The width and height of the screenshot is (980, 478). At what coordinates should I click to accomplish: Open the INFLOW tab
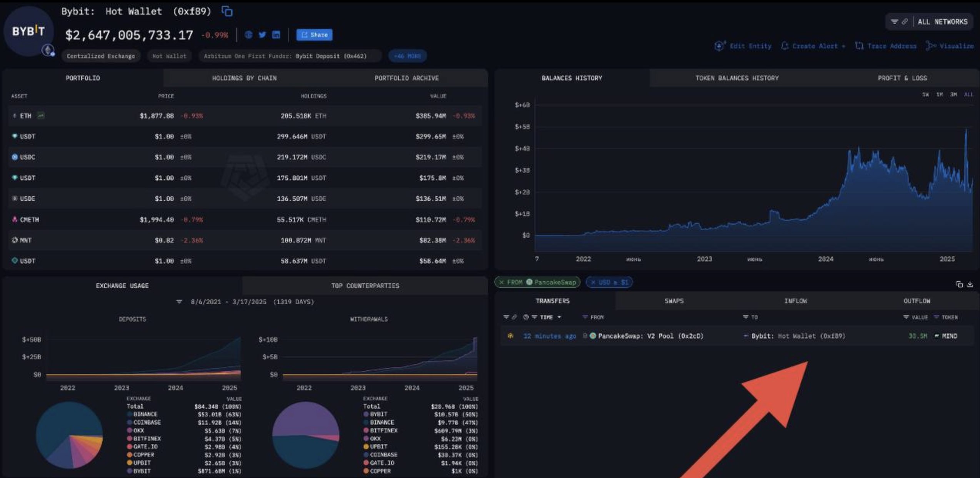click(x=795, y=301)
